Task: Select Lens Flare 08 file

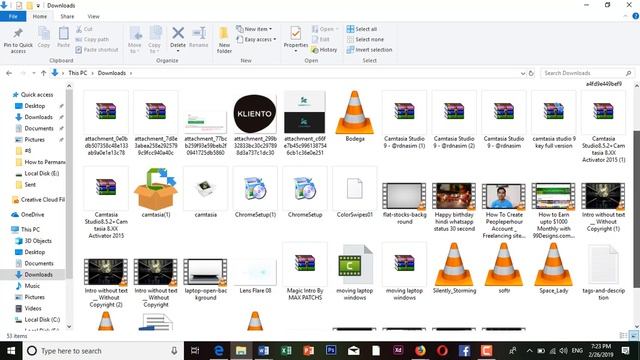Action: coord(255,276)
